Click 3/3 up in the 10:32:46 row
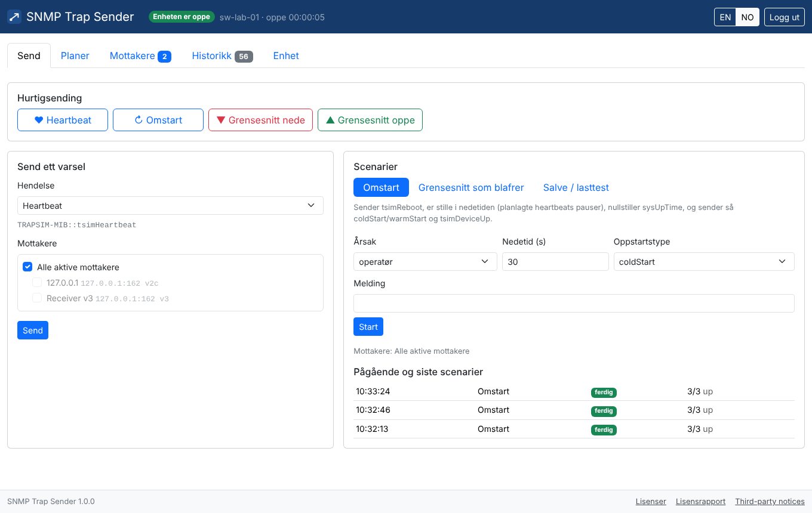812x513 pixels. (x=700, y=410)
